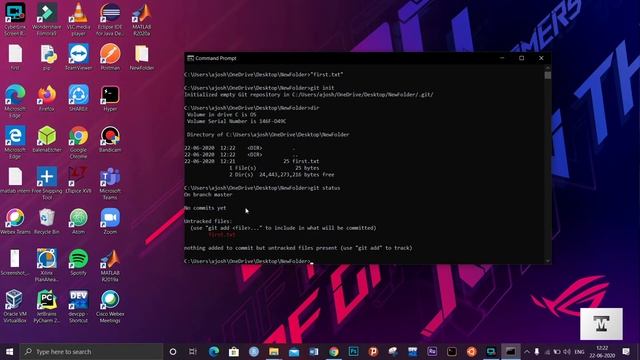This screenshot has width=640, height=360.
Task: Click the 'Type here to search' box
Action: click(x=91, y=351)
